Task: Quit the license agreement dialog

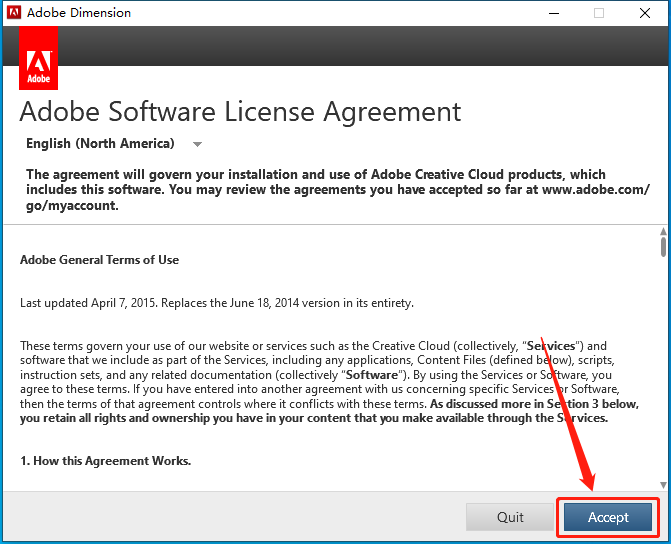Action: [x=510, y=517]
